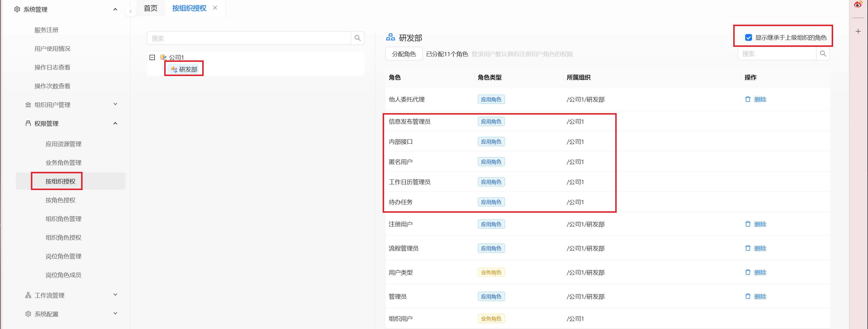The height and width of the screenshot is (329, 868).
Task: Focus the organization tree search box
Action: coord(249,38)
